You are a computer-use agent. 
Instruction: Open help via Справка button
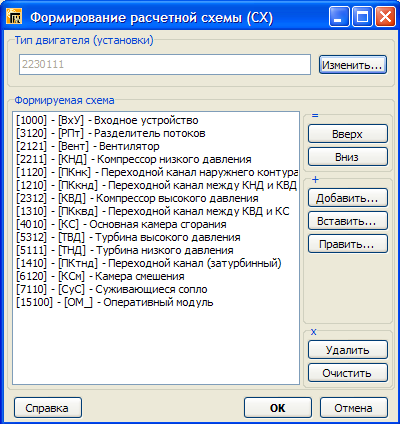tap(48, 408)
